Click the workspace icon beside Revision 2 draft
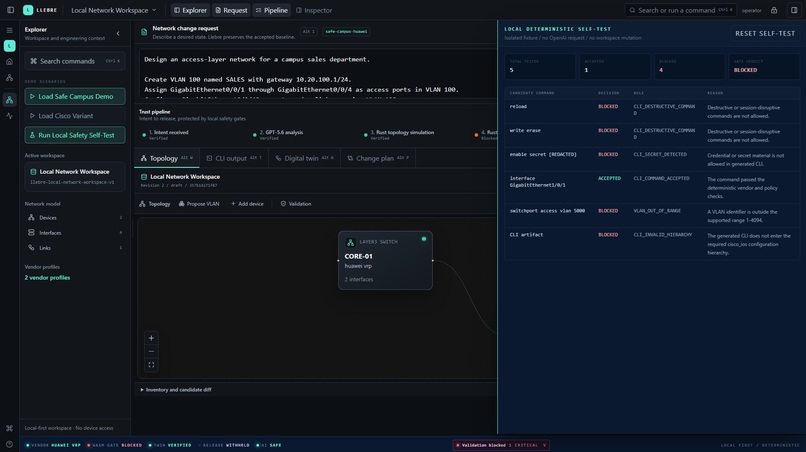Viewport: 806px width, 452px height. (144, 177)
